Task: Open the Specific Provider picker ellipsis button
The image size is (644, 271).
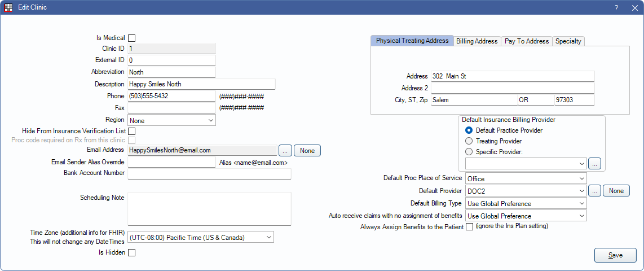Action: (x=594, y=163)
